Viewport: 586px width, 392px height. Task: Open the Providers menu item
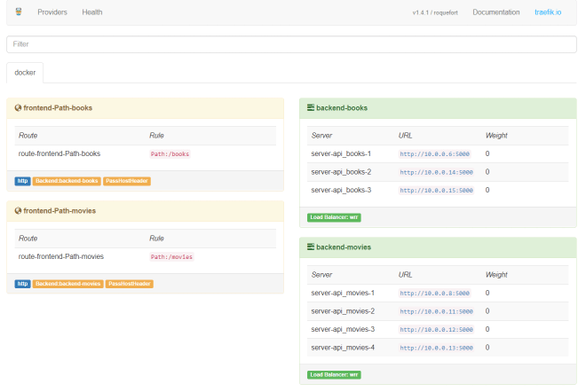click(52, 12)
